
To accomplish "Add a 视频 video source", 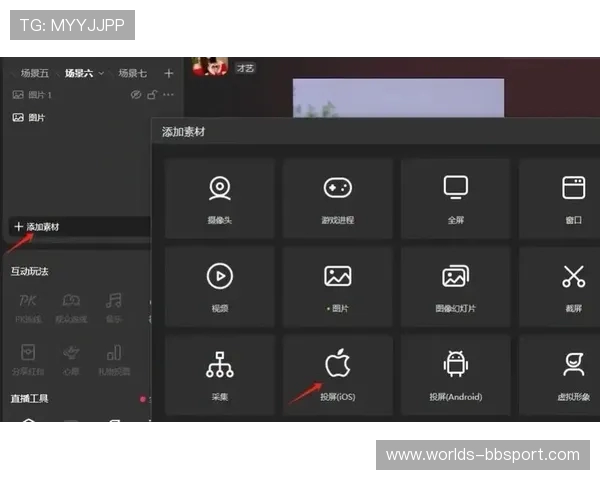I will pyautogui.click(x=220, y=287).
